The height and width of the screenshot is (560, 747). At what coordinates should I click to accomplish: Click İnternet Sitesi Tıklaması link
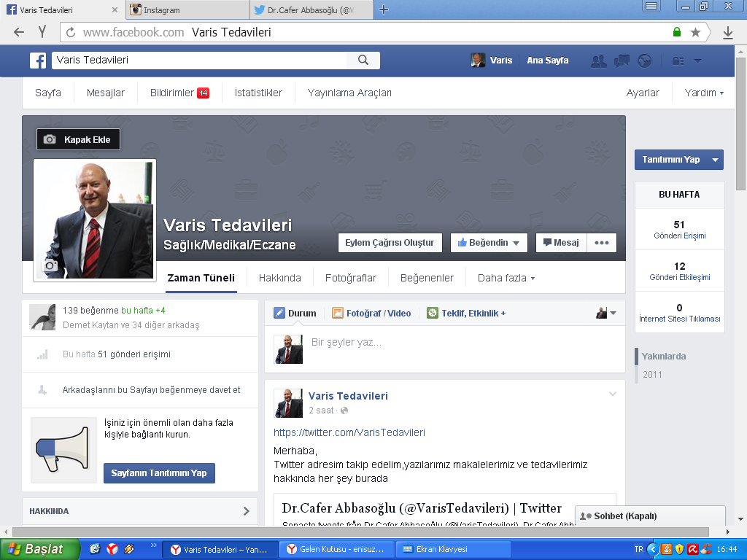click(679, 319)
